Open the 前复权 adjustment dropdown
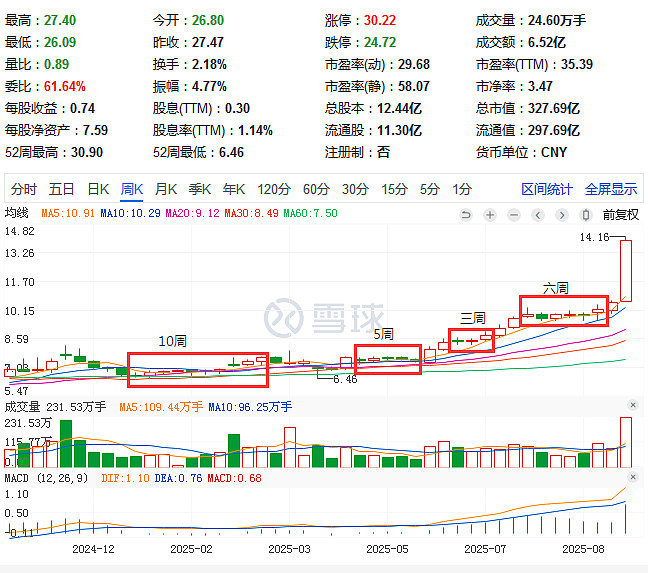Viewport: 648px width, 573px height. pyautogui.click(x=620, y=215)
